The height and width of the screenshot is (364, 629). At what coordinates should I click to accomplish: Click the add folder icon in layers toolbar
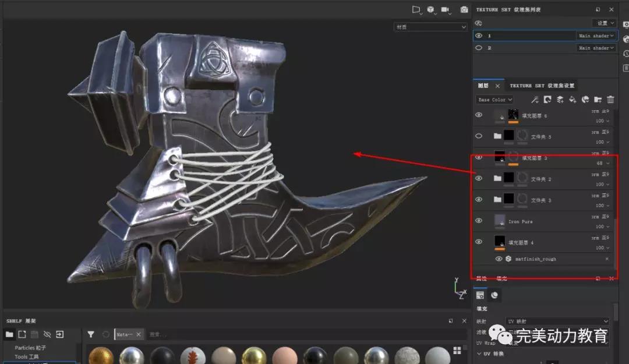(598, 100)
